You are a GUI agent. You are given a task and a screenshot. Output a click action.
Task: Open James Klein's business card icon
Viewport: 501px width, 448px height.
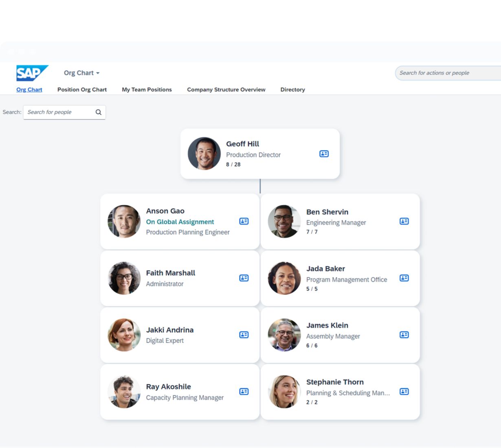point(404,334)
